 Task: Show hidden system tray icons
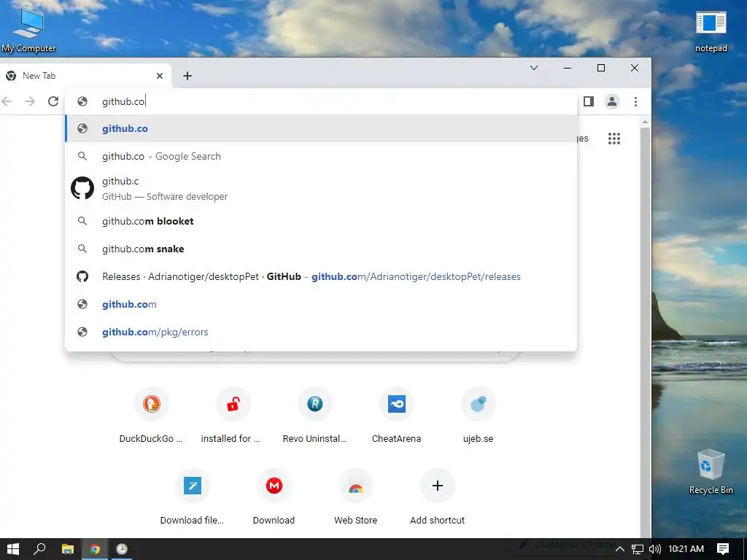click(x=620, y=549)
